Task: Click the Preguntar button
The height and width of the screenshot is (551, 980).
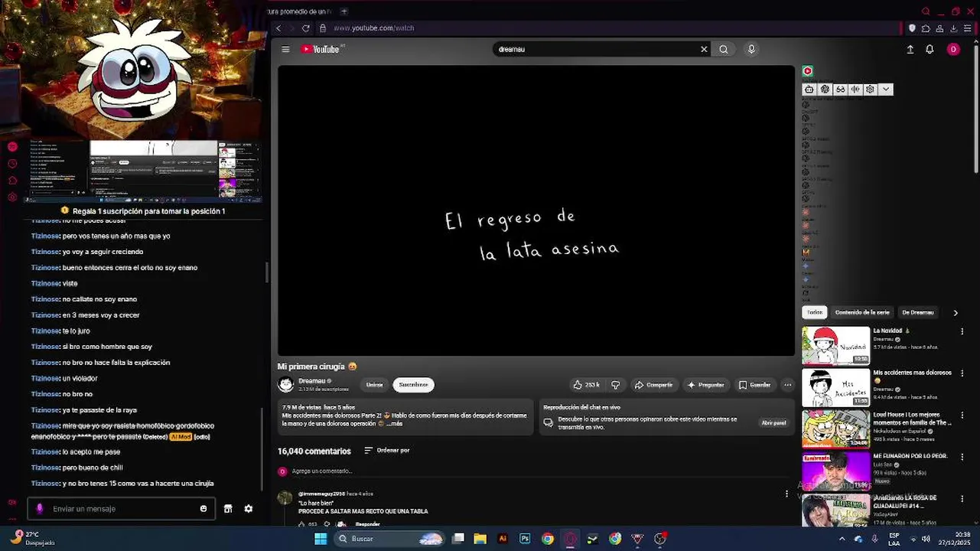Action: coord(705,385)
